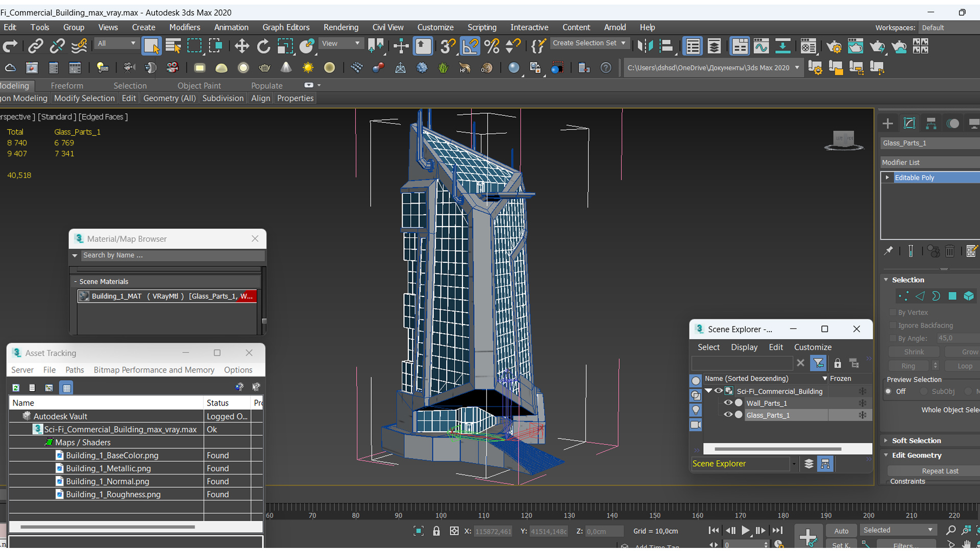The height and width of the screenshot is (551, 980).
Task: Click the Scene Explorer search field
Action: 742,363
